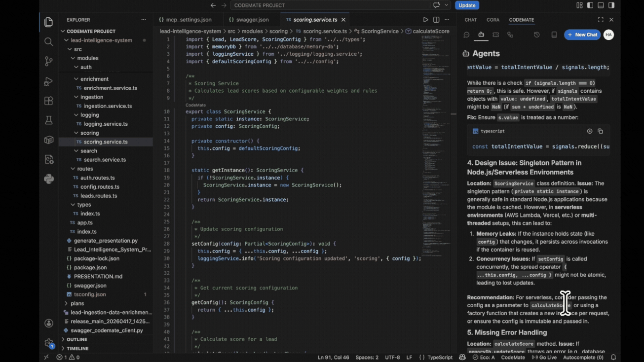Open the Manage gear in activity bar

48,343
